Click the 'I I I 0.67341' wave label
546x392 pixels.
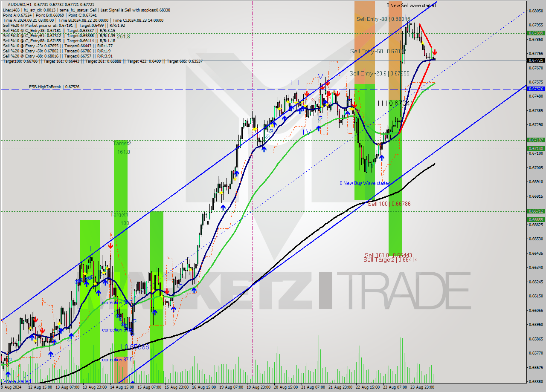coord(395,103)
